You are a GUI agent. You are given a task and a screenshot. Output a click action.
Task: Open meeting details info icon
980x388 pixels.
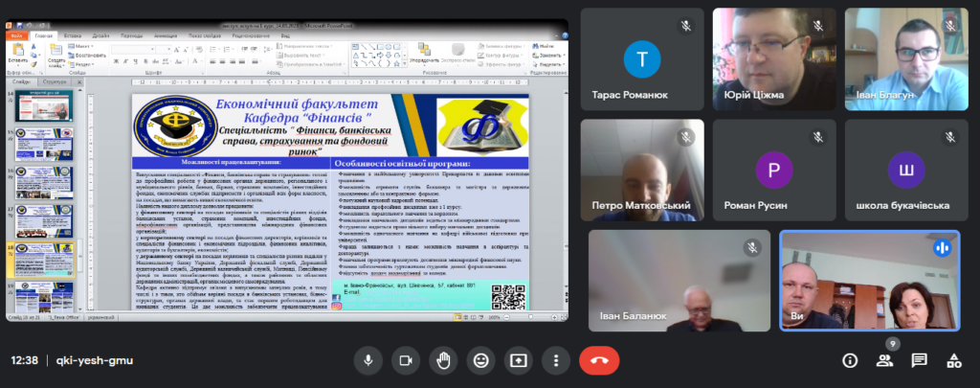pos(849,360)
